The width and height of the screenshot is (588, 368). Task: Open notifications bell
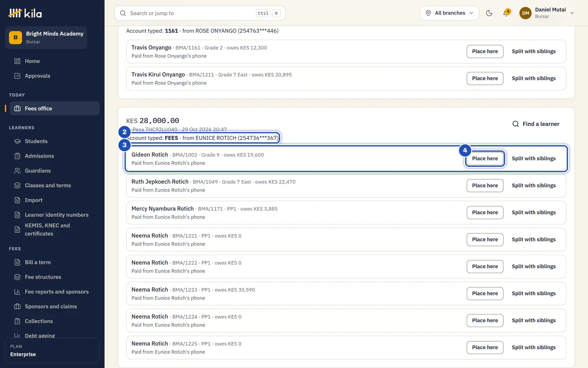[x=506, y=13]
